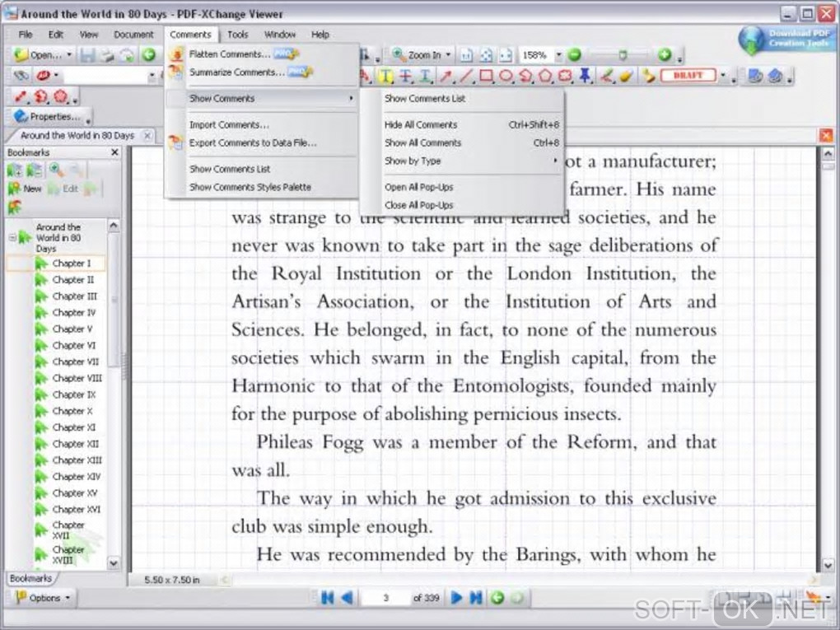This screenshot has height=630, width=840.
Task: Choose Open All Pop-Ups
Action: tap(471, 187)
